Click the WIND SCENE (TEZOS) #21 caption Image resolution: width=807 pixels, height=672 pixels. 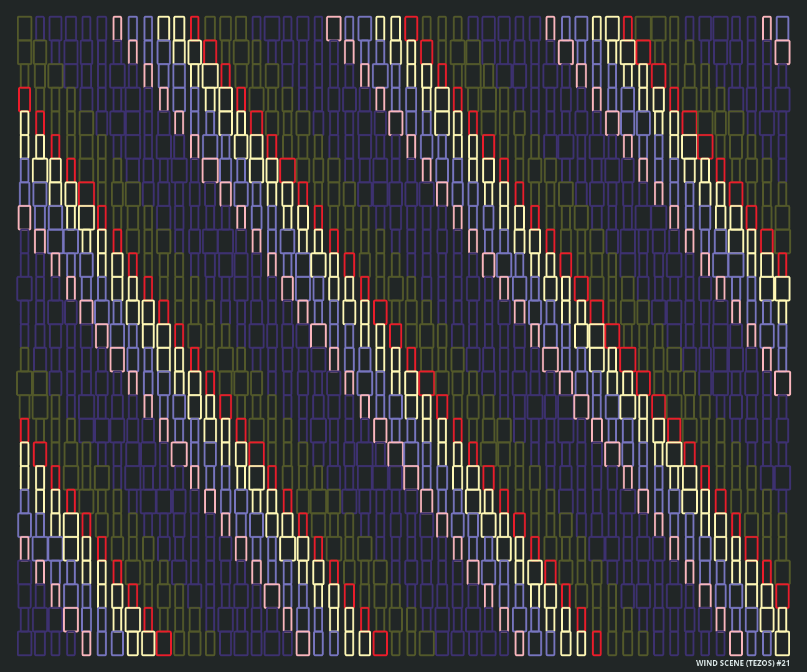tap(742, 663)
